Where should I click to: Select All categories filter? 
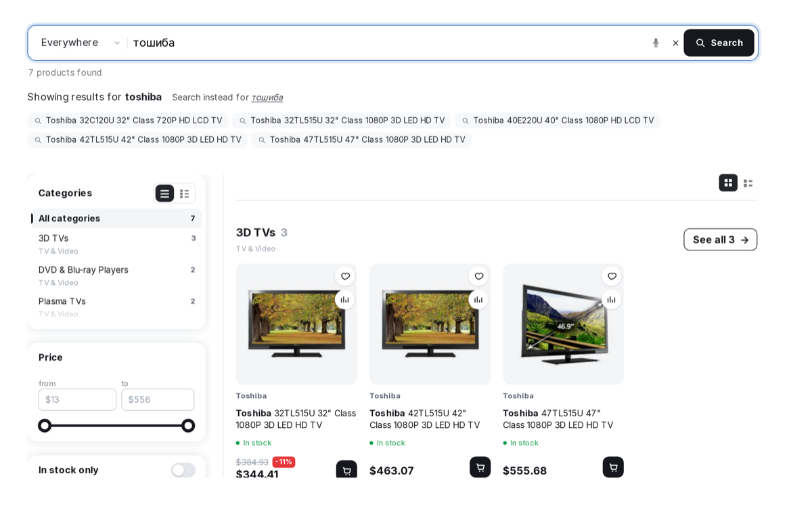pos(116,219)
